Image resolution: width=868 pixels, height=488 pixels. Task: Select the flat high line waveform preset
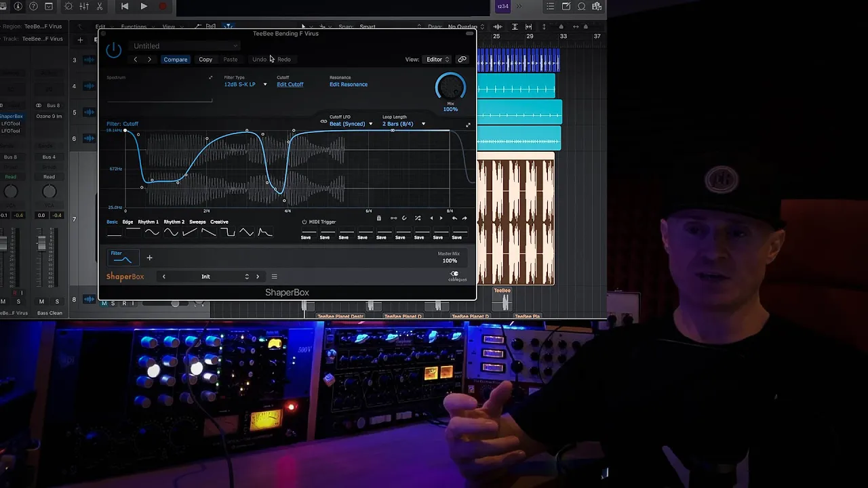[133, 233]
